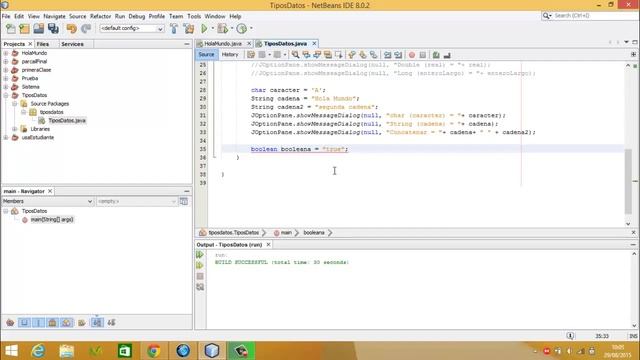640x360 pixels.
Task: Switch to the Files tab
Action: (42, 44)
